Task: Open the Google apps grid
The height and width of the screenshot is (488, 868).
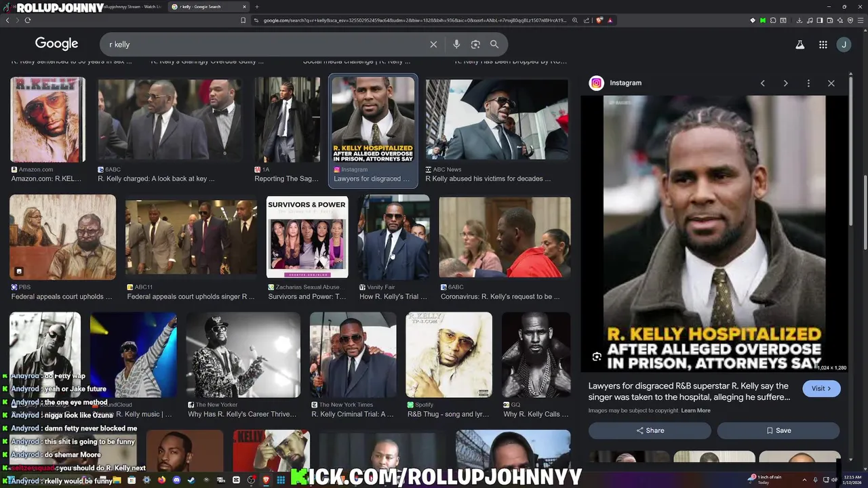Action: click(823, 45)
